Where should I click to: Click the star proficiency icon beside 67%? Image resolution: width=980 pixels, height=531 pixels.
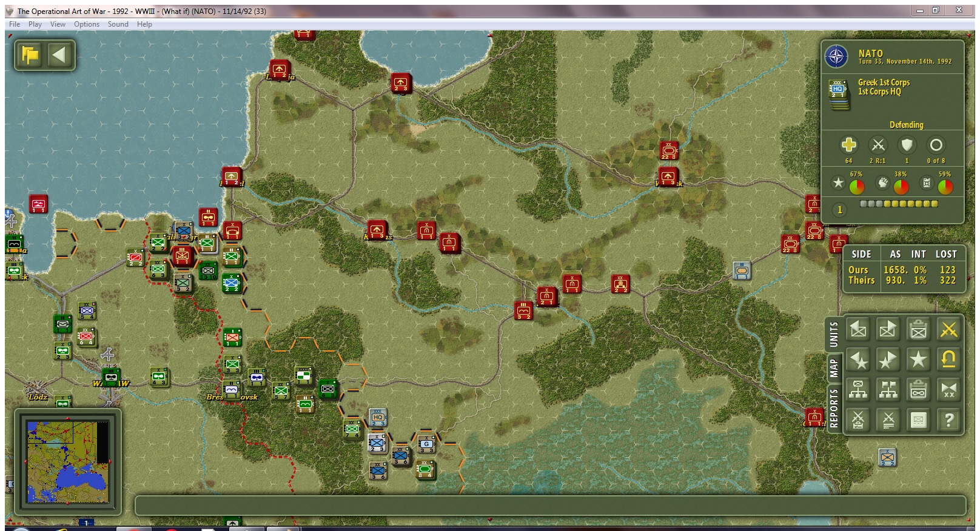[x=838, y=183]
